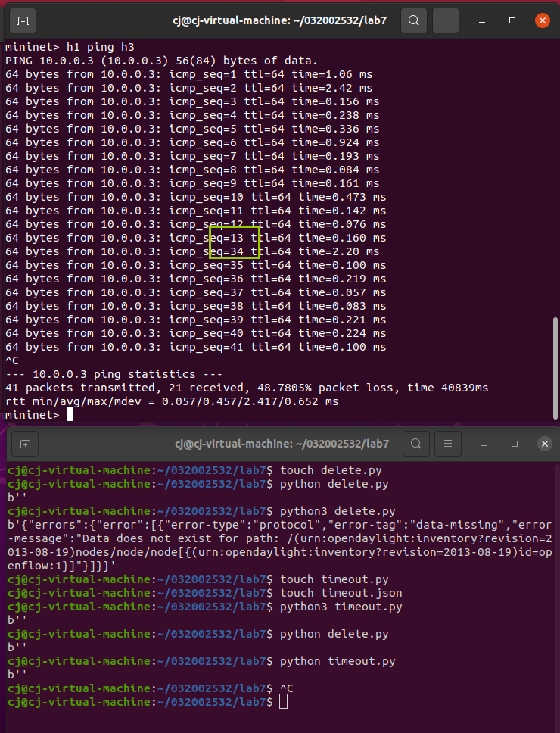The height and width of the screenshot is (733, 560).
Task: Click the bottom terminal title bar text
Action: [282, 444]
